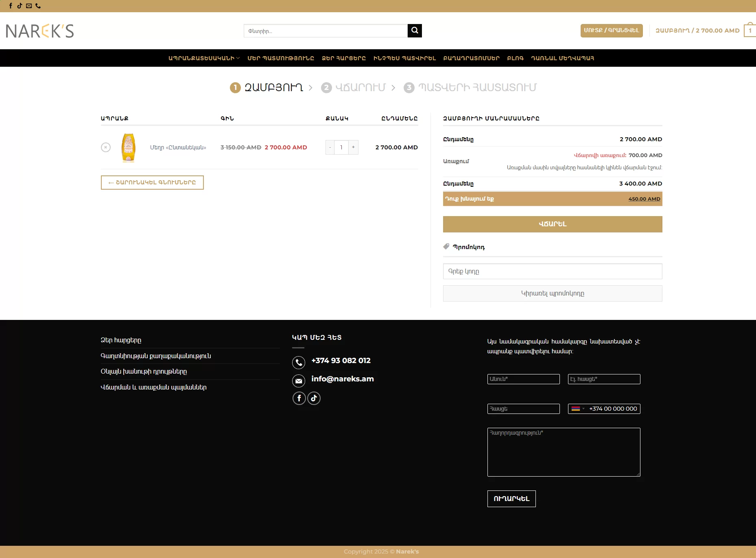
Task: Open the cart bag icon in header
Action: 750,31
